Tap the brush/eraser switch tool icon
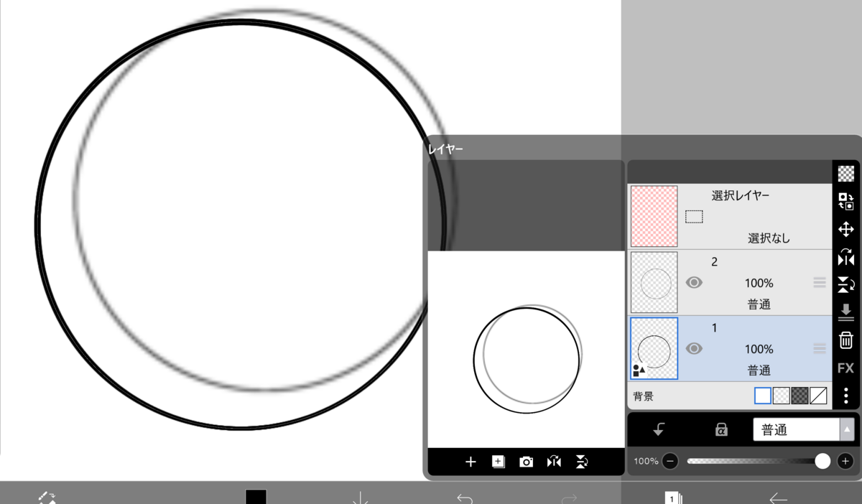This screenshot has width=862, height=504. point(47,498)
